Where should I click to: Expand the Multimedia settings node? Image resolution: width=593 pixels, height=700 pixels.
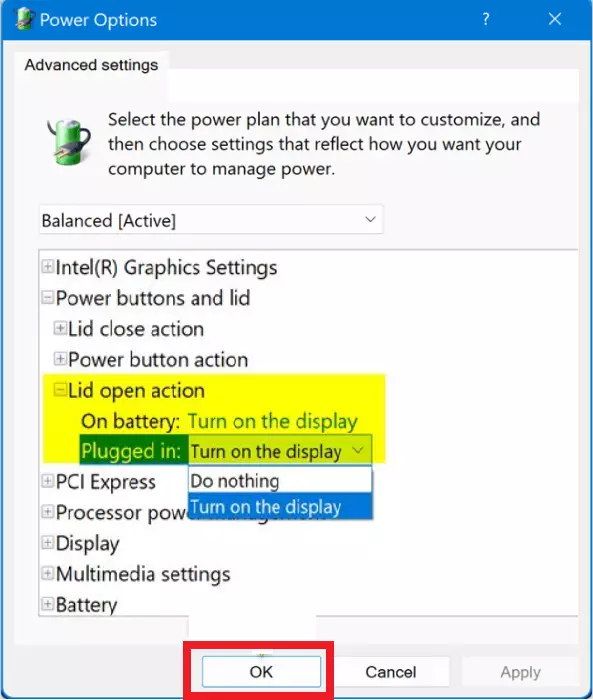tap(47, 573)
